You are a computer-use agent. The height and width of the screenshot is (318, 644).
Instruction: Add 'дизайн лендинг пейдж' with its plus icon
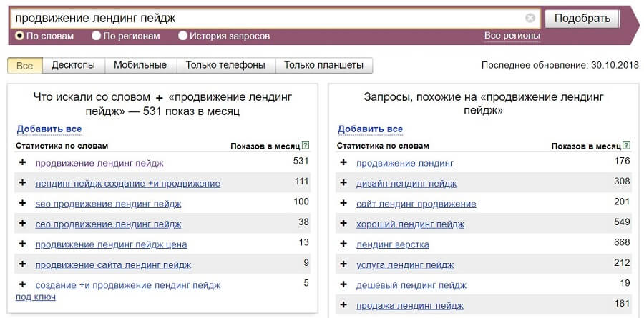coord(343,183)
